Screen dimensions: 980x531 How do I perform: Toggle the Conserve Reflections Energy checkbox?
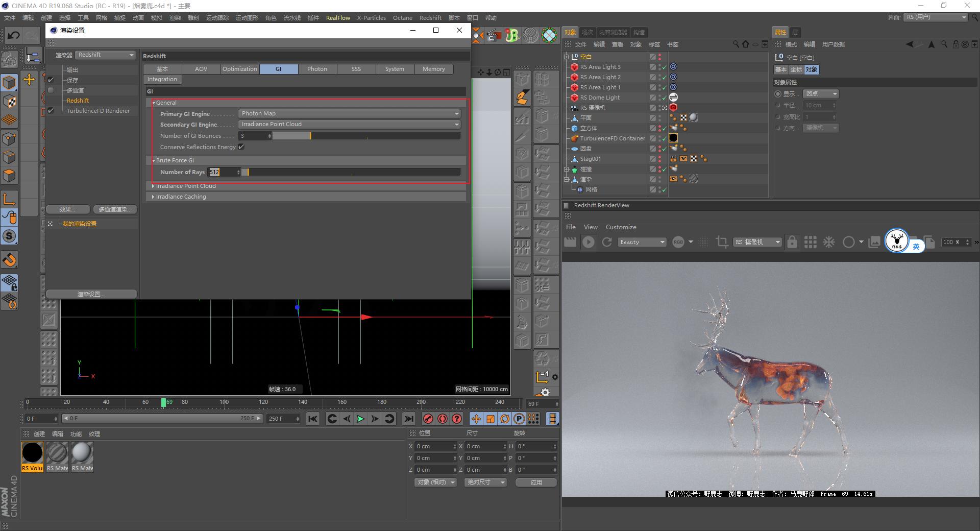pyautogui.click(x=241, y=147)
